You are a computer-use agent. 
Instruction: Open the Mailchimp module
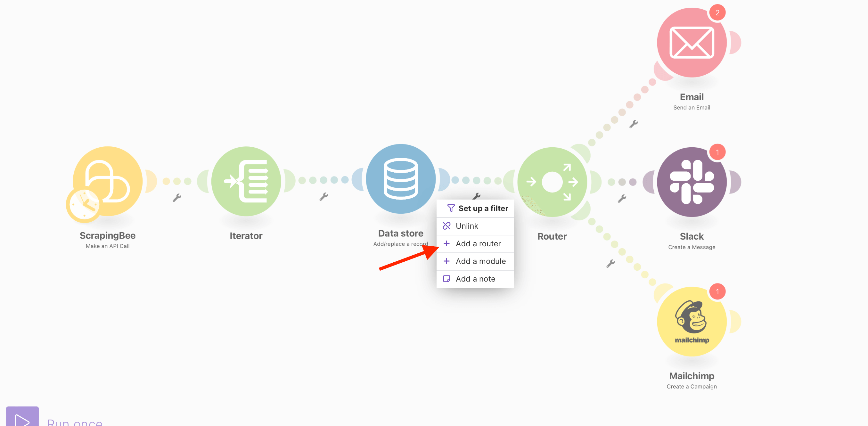[x=692, y=321]
